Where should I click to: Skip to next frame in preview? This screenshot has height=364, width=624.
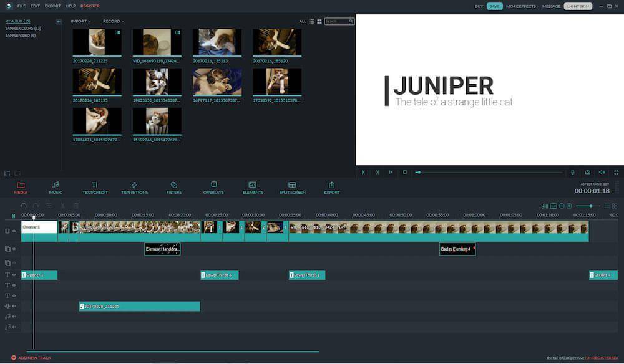click(377, 173)
